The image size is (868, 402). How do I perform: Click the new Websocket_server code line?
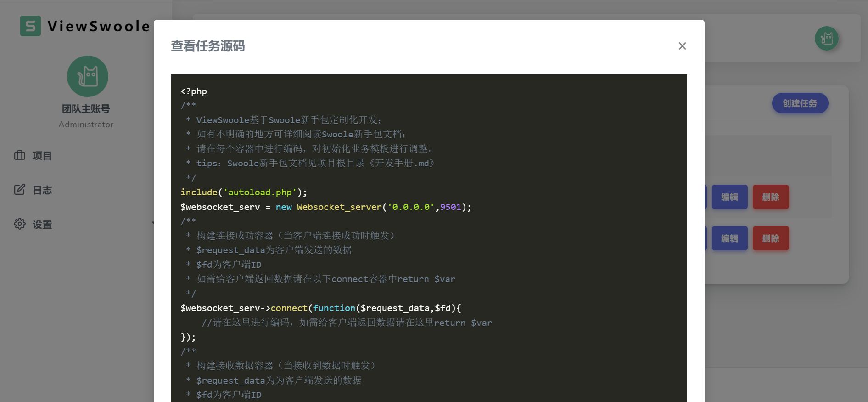point(326,207)
